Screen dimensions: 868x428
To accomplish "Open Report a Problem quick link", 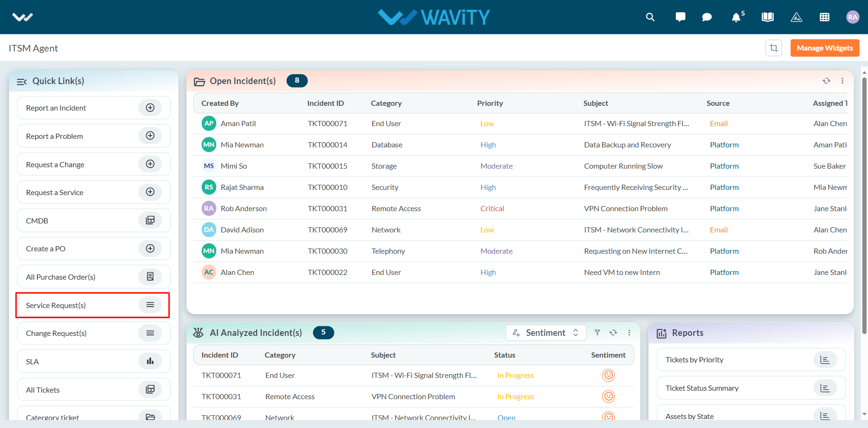I will [x=94, y=136].
